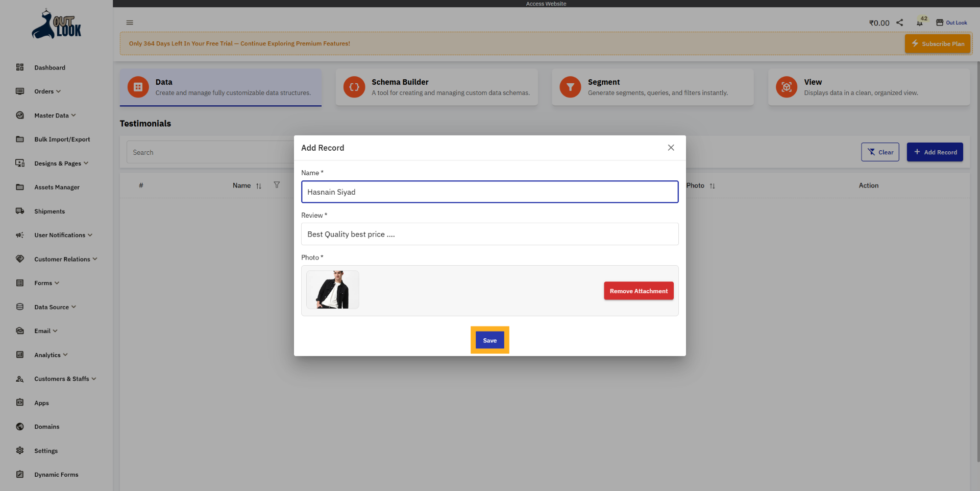Expand Master Data submenu

tap(55, 115)
